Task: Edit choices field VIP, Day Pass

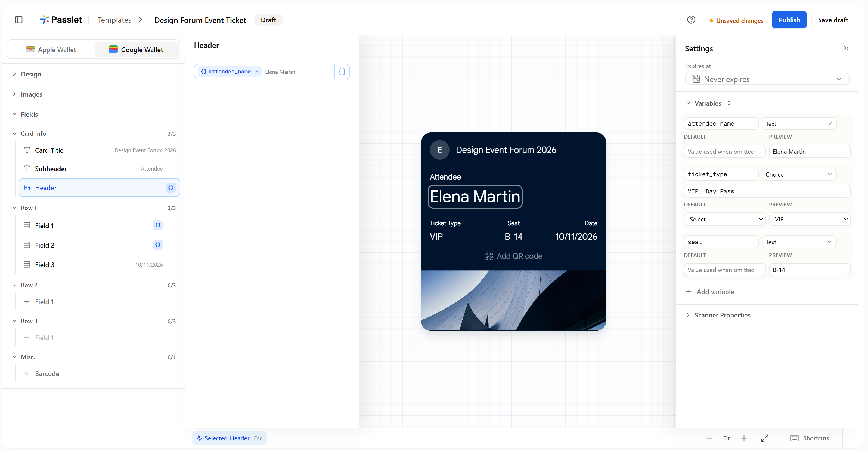Action: coord(767,191)
